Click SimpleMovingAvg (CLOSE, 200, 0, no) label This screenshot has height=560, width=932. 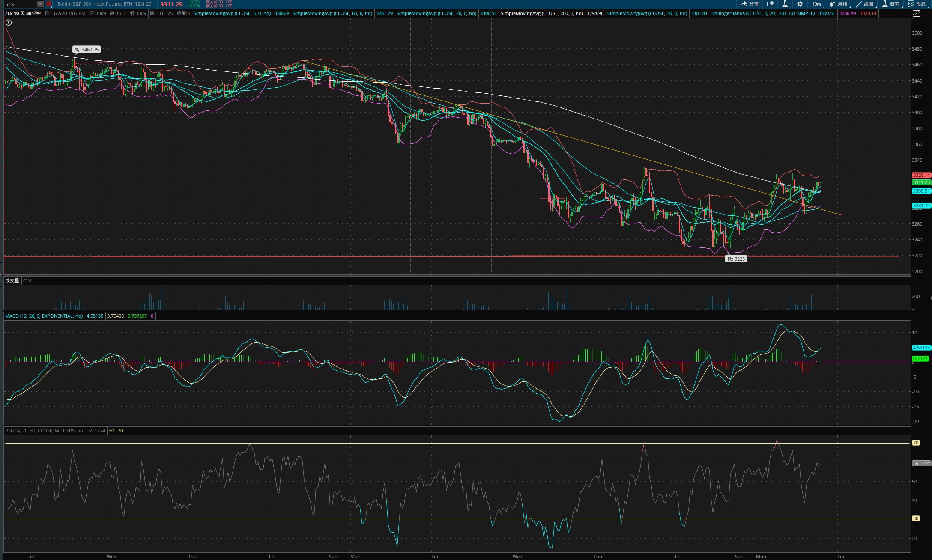coord(542,13)
